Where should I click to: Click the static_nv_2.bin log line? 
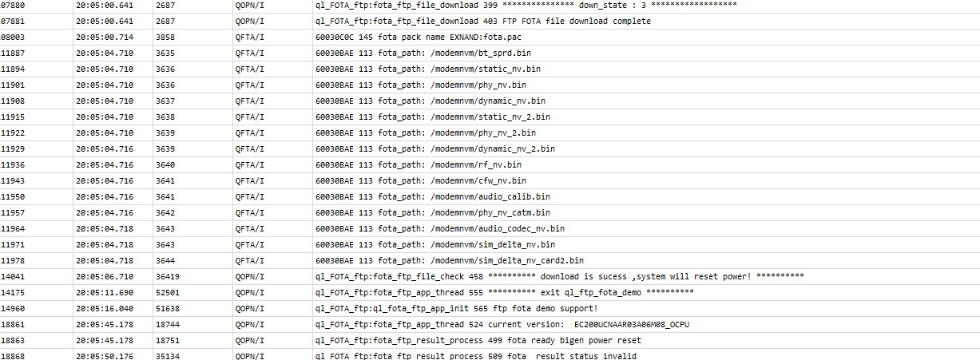click(433, 117)
